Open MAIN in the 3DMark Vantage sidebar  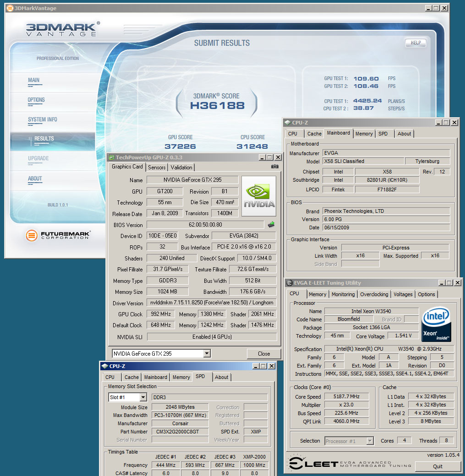pos(34,80)
